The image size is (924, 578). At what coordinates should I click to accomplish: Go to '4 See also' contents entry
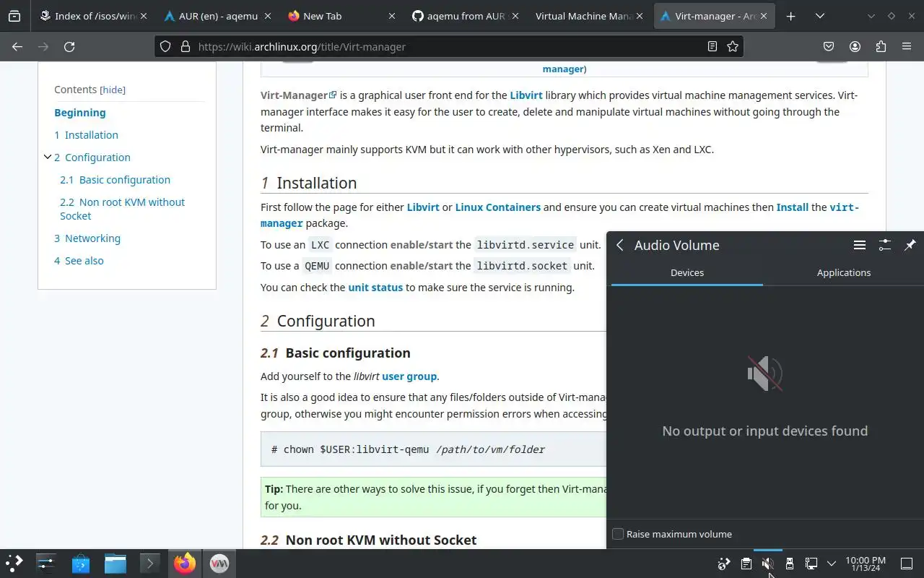point(79,261)
